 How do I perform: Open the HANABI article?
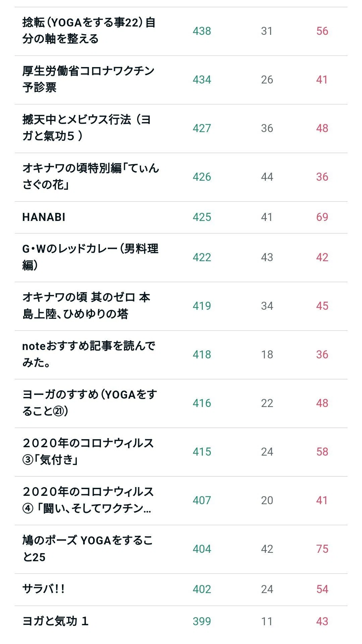click(x=44, y=217)
